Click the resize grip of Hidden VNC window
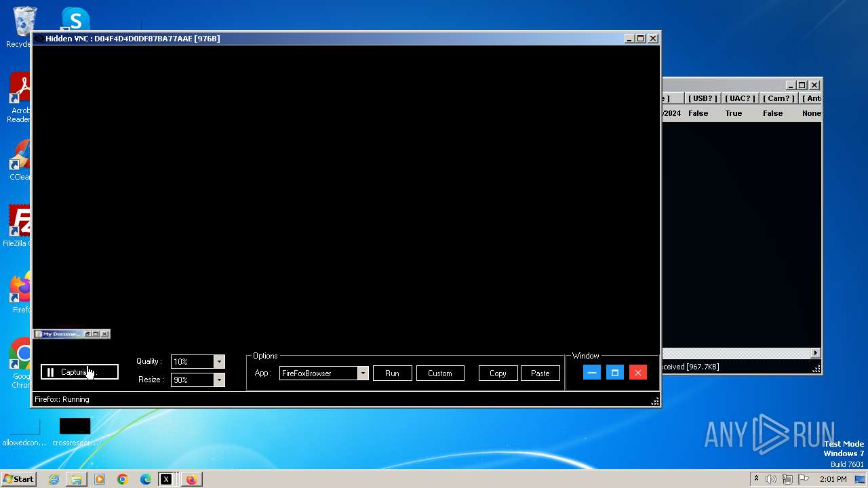Viewport: 868px width, 488px height. click(x=654, y=401)
